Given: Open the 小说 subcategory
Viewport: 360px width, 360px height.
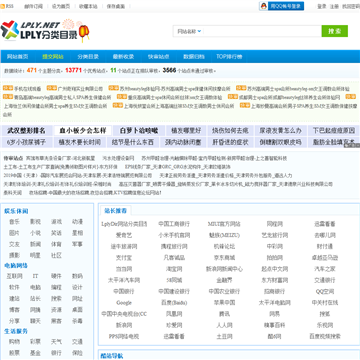Looking at the screenshot, I should pyautogui.click(x=35, y=233).
